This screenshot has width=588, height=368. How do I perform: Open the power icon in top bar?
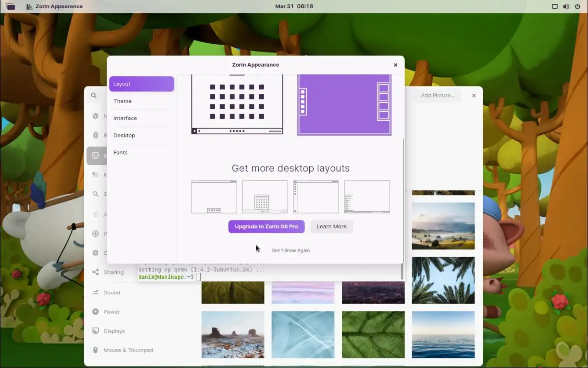577,6
